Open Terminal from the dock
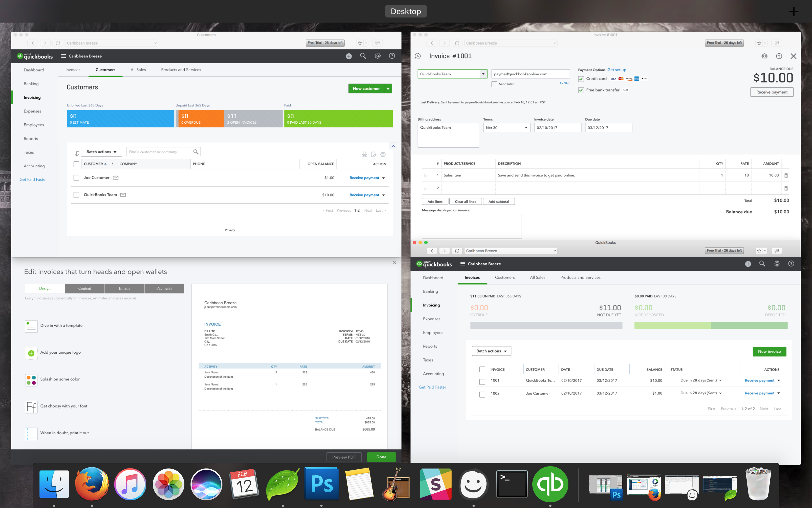Image resolution: width=812 pixels, height=508 pixels. point(512,484)
